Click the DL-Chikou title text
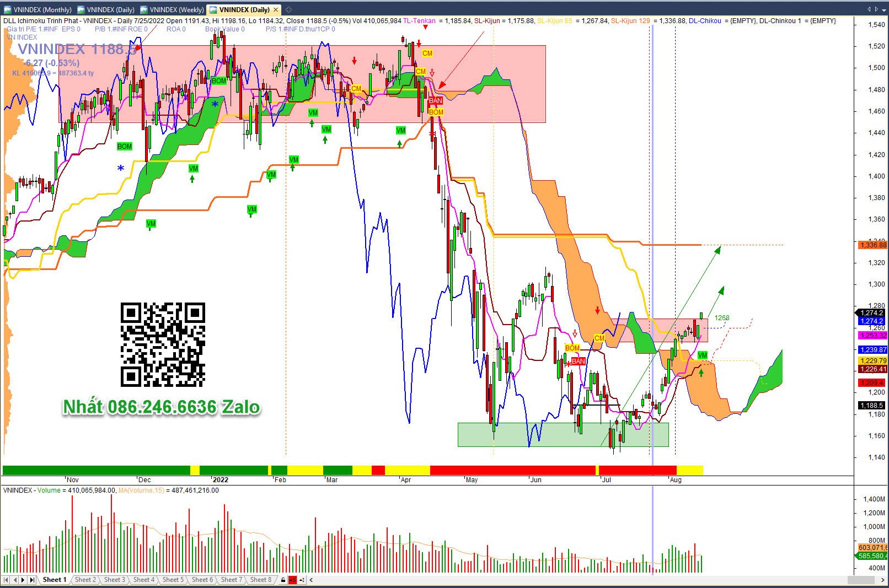The image size is (889, 588). tap(705, 21)
